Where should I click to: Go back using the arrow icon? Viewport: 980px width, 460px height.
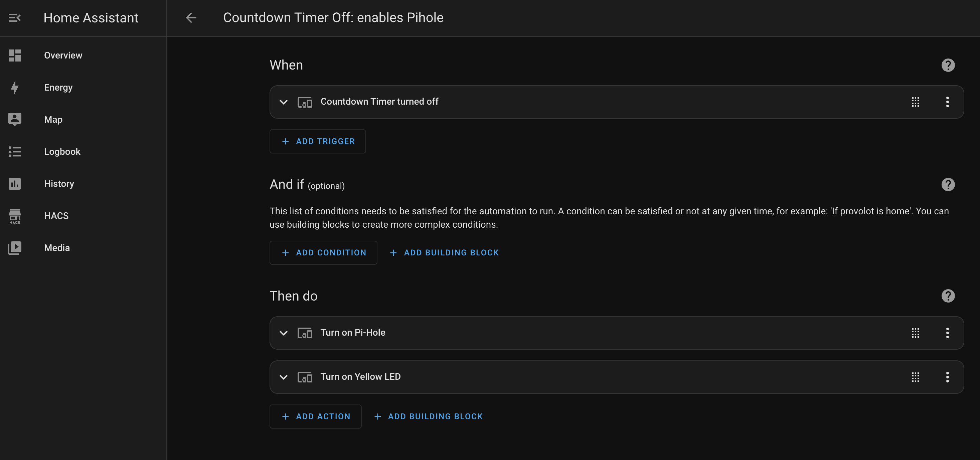(x=191, y=18)
